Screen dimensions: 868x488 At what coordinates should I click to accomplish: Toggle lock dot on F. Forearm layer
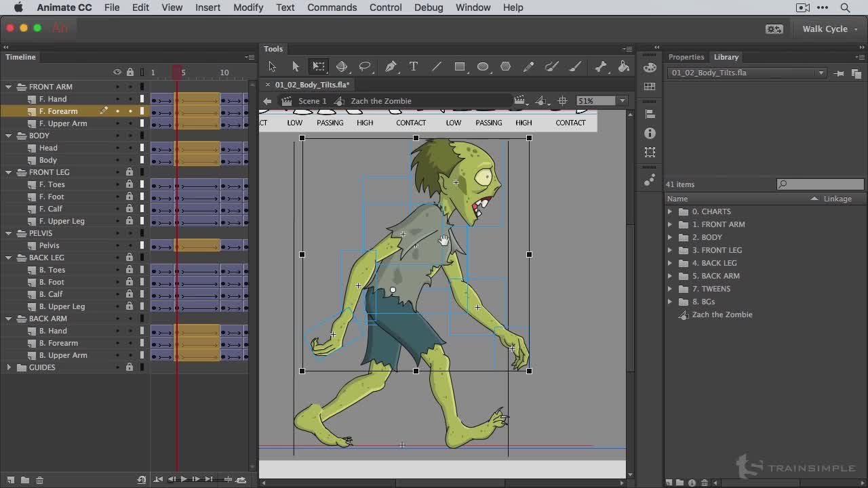tap(130, 111)
